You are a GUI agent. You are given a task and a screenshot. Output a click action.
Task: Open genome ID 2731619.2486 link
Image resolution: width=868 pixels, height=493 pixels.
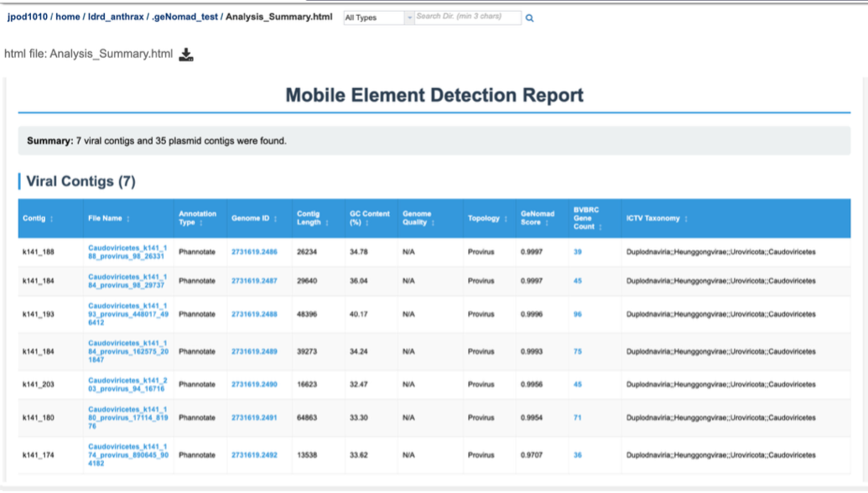253,252
